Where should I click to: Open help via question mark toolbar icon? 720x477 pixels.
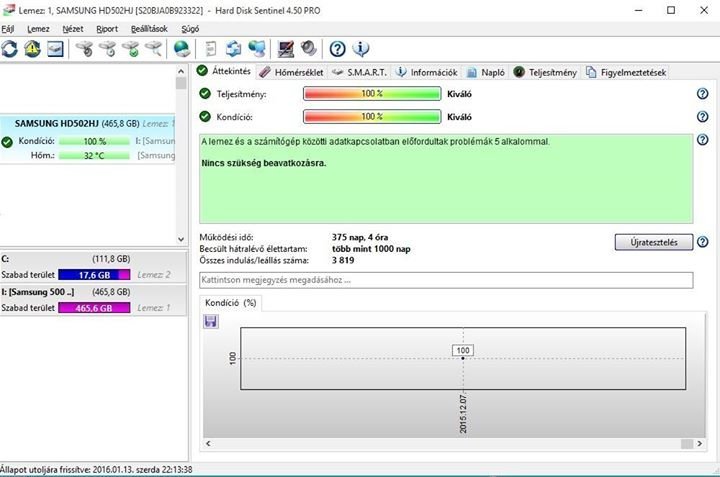pos(338,49)
